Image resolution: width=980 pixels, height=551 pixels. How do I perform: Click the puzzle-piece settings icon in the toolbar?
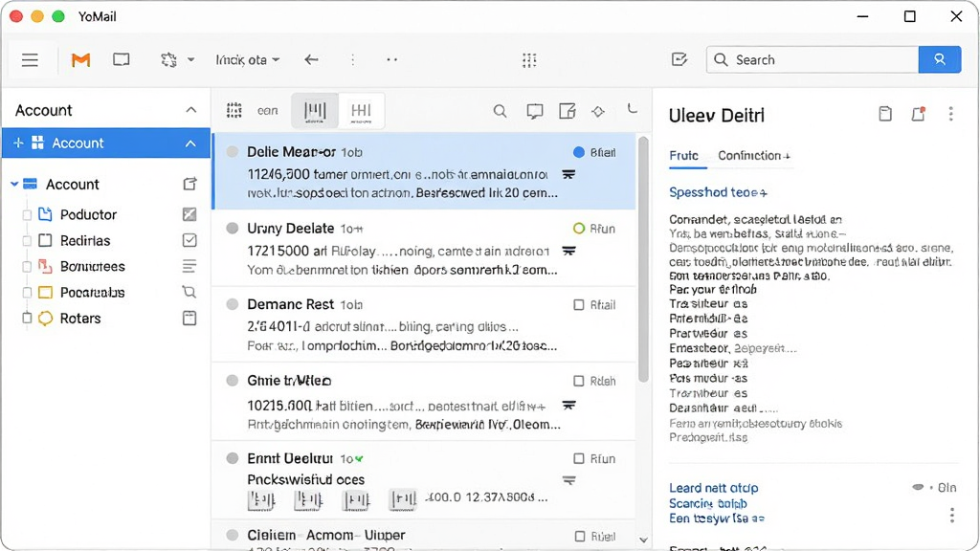point(168,60)
